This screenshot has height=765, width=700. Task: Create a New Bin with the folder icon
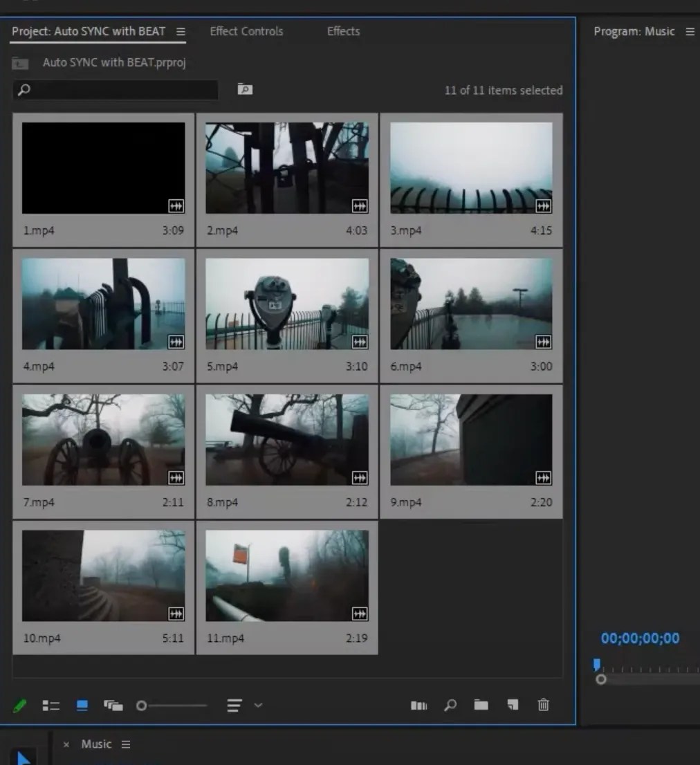pos(481,705)
